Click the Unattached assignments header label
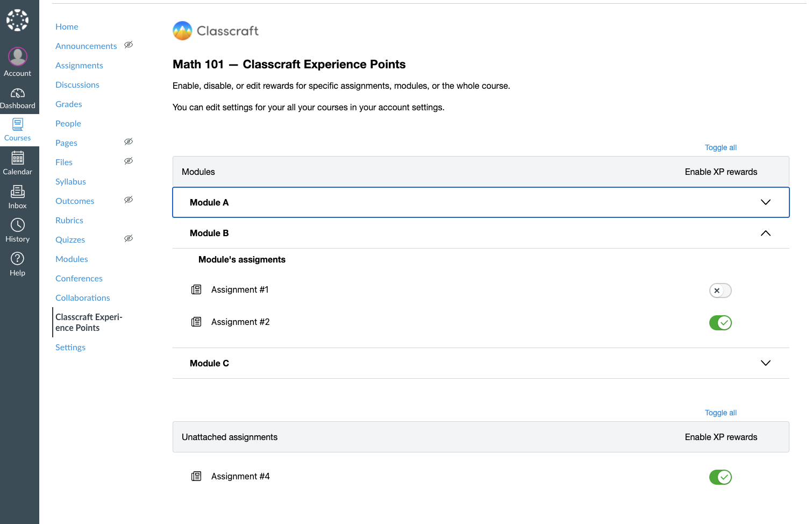The image size is (812, 524). tap(230, 437)
